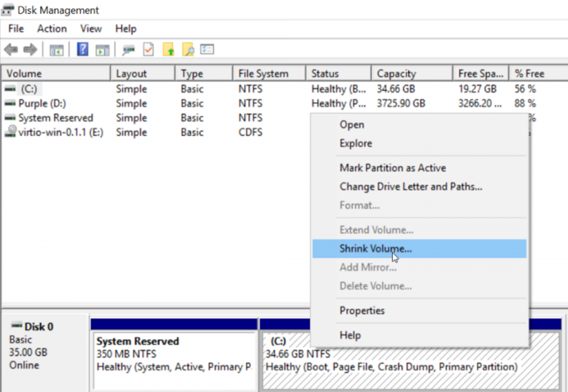Click the 88 % free cell
The height and width of the screenshot is (392, 568).
(525, 104)
